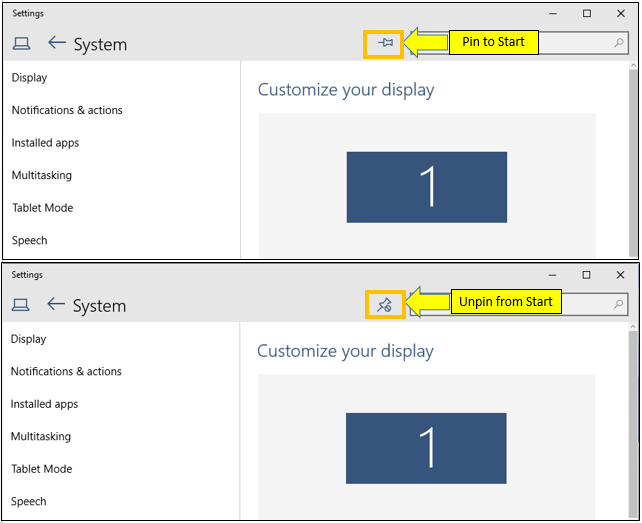Viewport: 642px width, 523px height.
Task: Click the search magnifier in top window
Action: tap(619, 42)
